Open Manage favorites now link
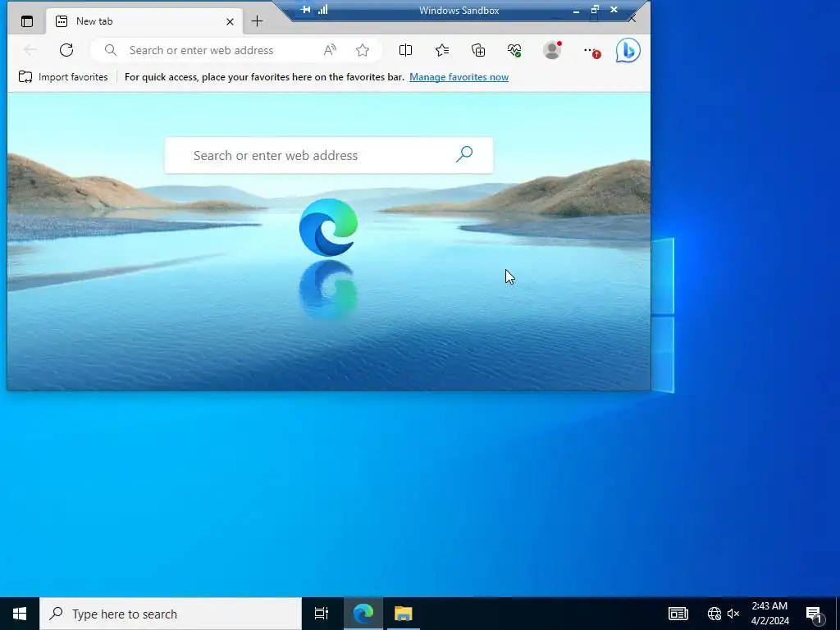The height and width of the screenshot is (630, 840). pos(459,77)
